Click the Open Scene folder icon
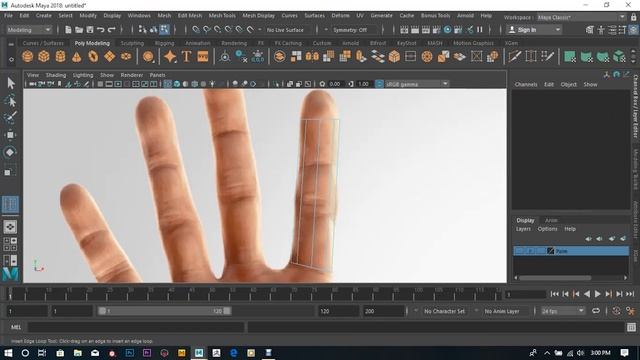The height and width of the screenshot is (360, 640). tap(79, 29)
